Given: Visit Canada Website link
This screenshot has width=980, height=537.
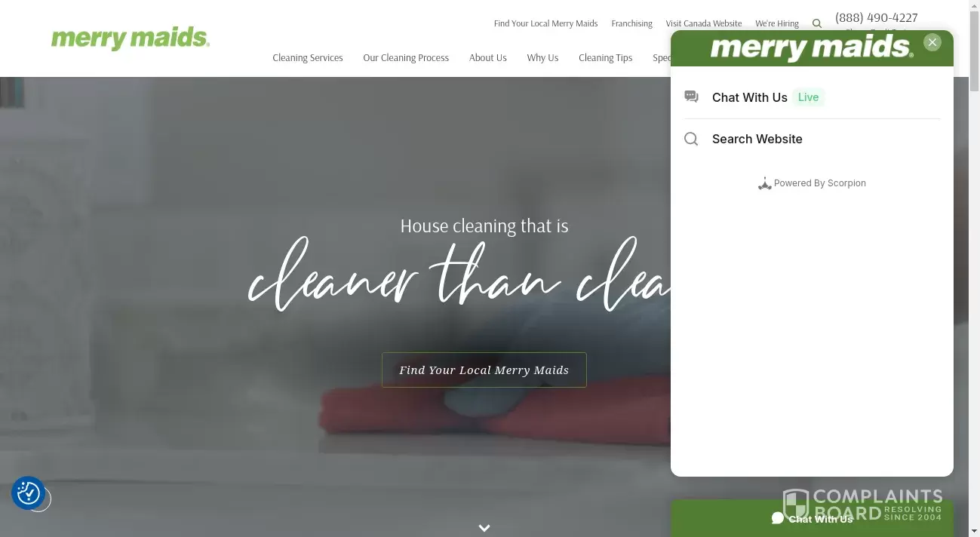Looking at the screenshot, I should click(704, 23).
